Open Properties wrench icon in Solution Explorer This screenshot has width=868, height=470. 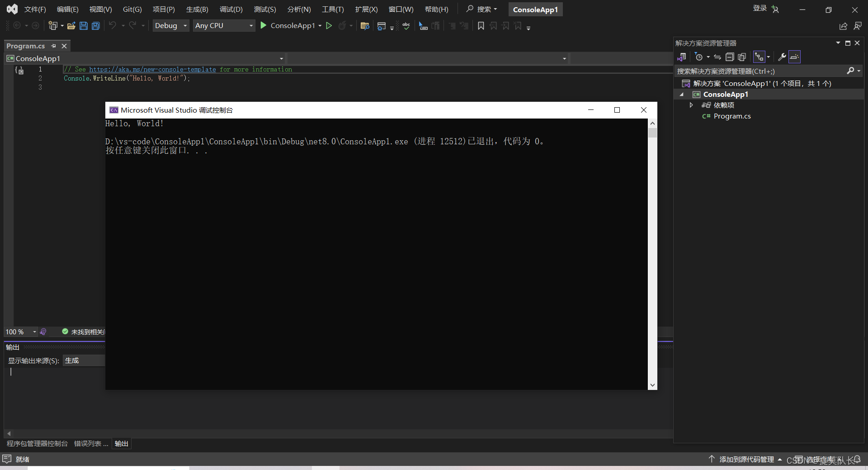tap(782, 57)
